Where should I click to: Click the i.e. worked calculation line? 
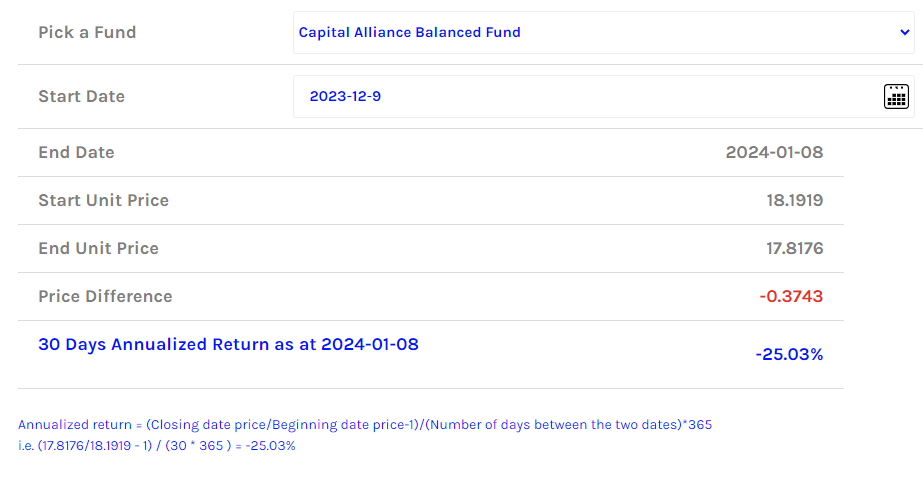pos(157,446)
